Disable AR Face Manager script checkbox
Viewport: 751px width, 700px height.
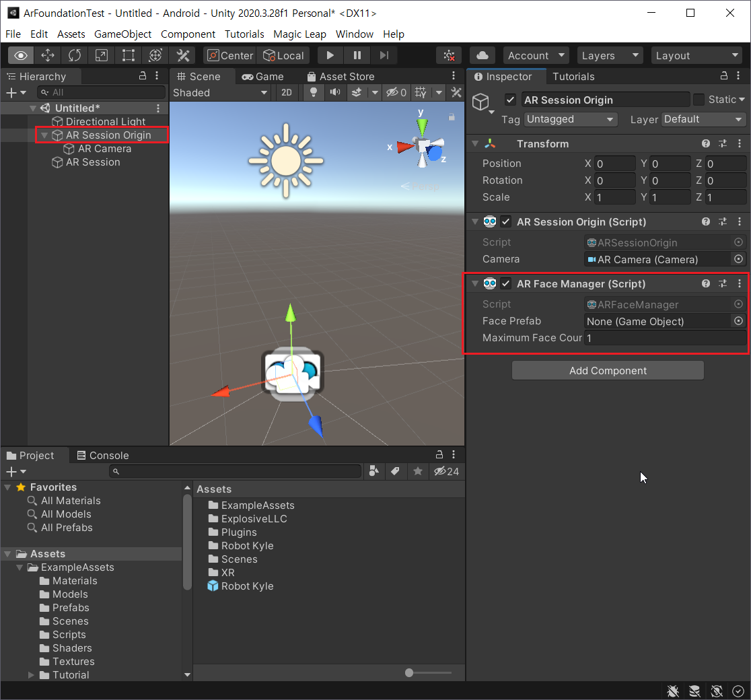pyautogui.click(x=506, y=283)
